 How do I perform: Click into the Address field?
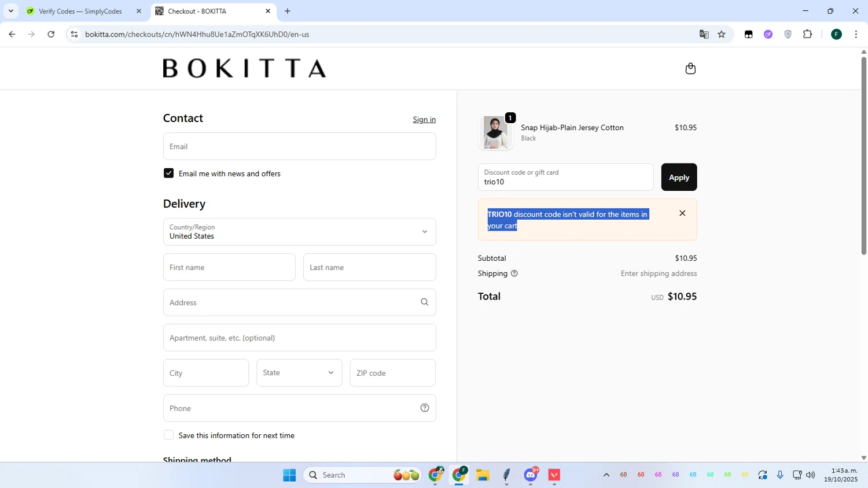pos(299,302)
